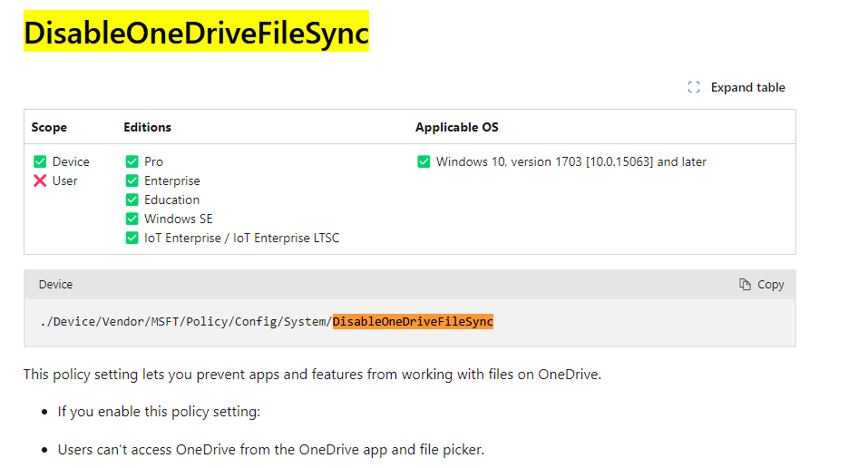The width and height of the screenshot is (868, 468).
Task: Click the red X beside User scope
Action: coord(40,180)
